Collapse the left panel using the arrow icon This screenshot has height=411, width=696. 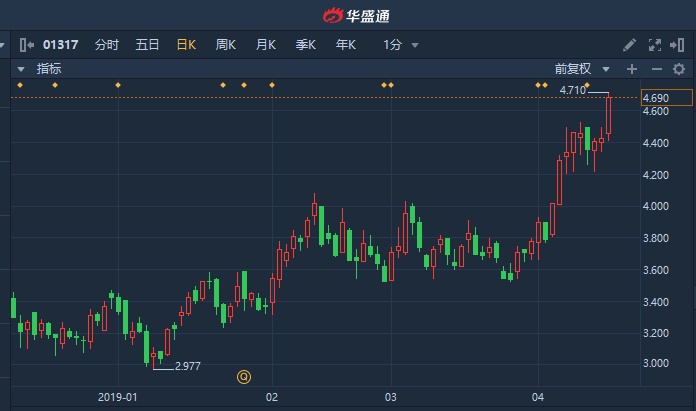(27, 45)
